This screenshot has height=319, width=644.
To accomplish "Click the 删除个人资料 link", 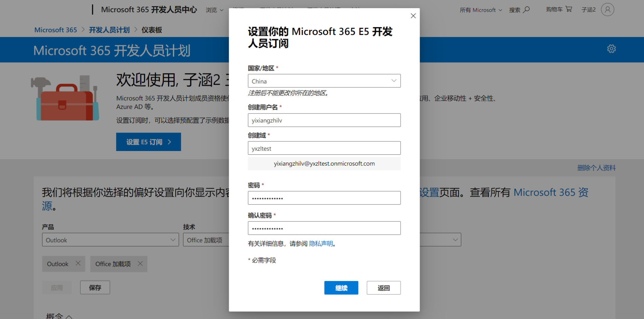I will click(x=597, y=168).
